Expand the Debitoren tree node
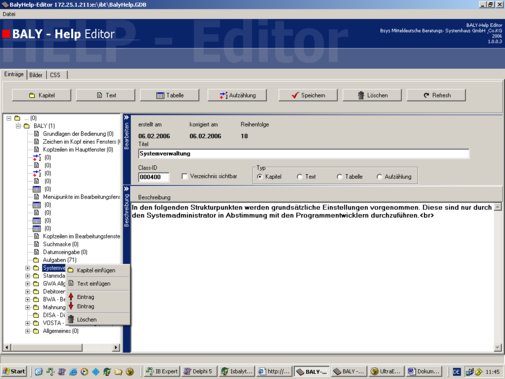 (28, 292)
